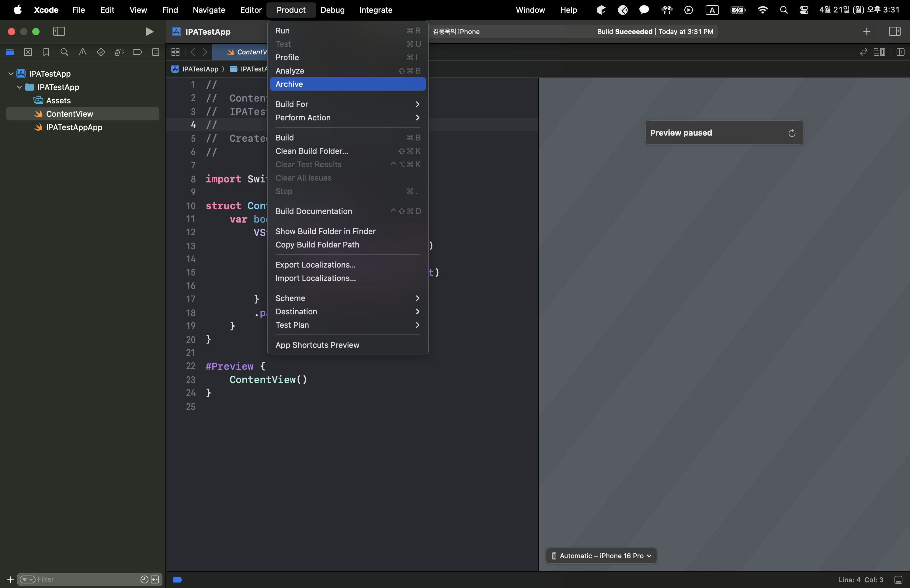Click the Test navigator diamond icon
This screenshot has width=910, height=588.
click(x=101, y=52)
